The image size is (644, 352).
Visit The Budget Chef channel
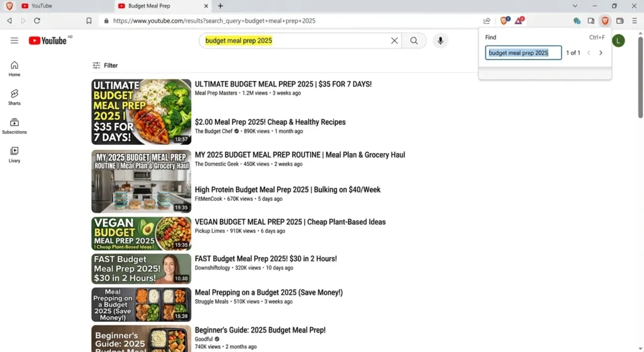214,131
